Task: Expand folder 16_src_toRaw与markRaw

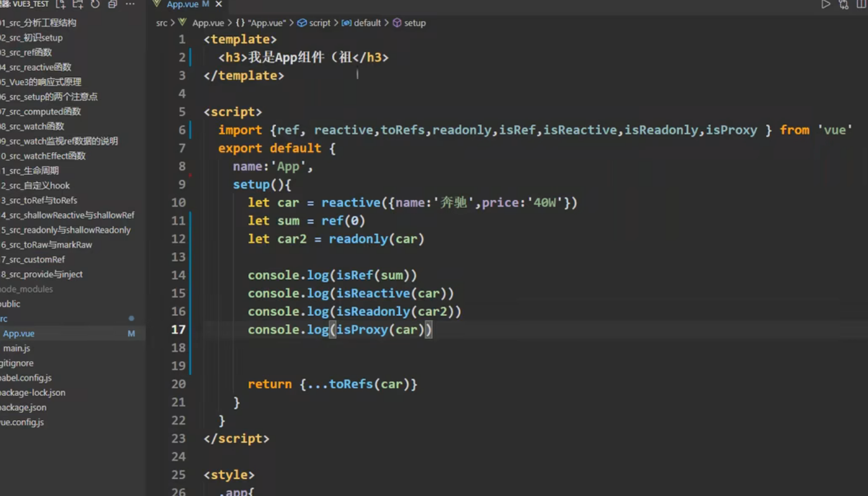Action: [x=46, y=245]
